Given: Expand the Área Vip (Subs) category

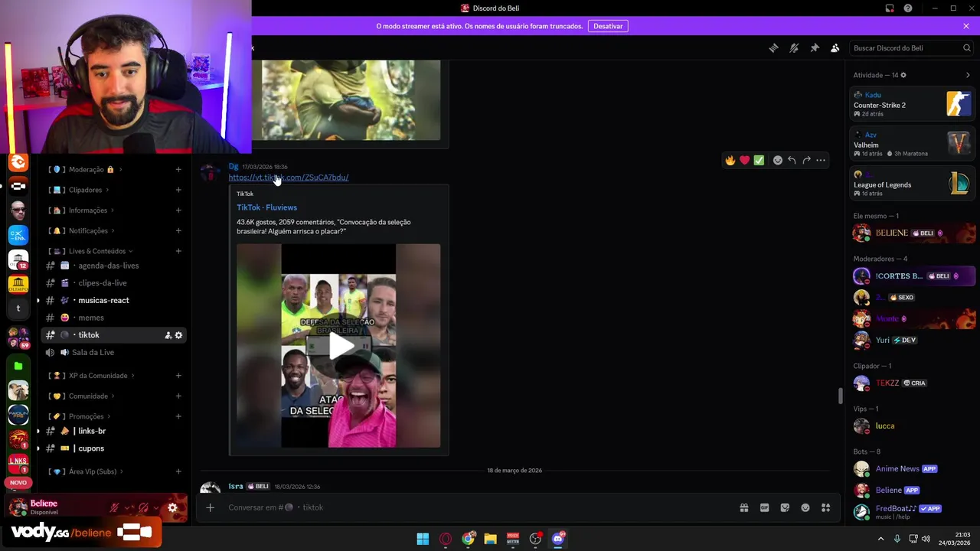Looking at the screenshot, I should [x=87, y=471].
